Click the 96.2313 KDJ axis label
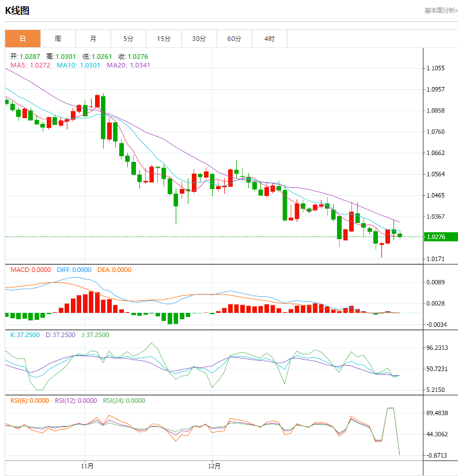Screen dimensions: 458x476 coord(437,348)
